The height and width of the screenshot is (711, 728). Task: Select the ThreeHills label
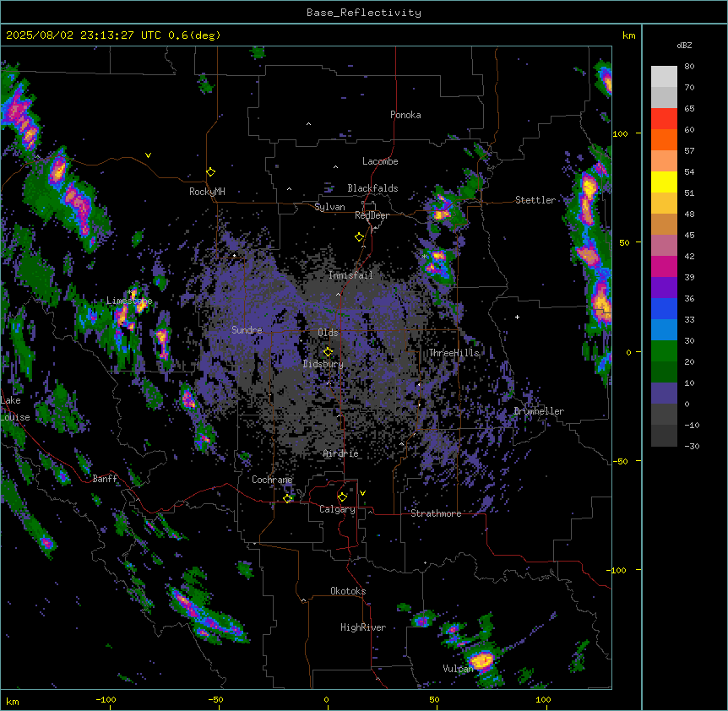[x=454, y=353]
